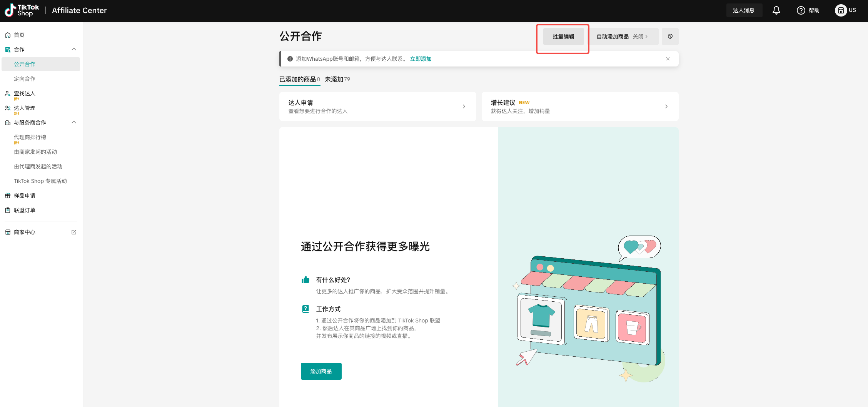Open 首页 home from the sidebar

19,35
